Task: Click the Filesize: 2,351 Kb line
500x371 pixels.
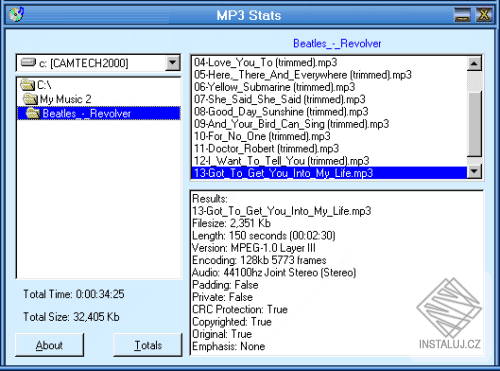Action: coord(232,223)
